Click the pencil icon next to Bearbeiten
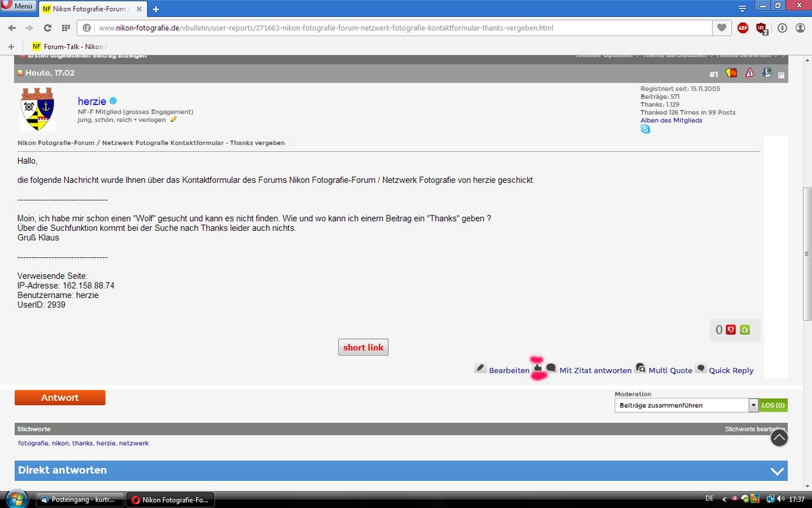812x508 pixels. (480, 368)
